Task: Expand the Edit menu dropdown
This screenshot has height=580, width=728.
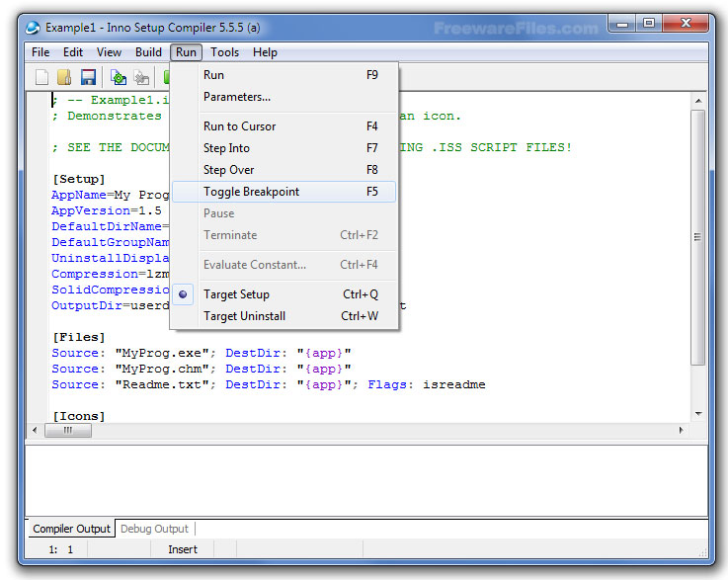Action: [73, 52]
